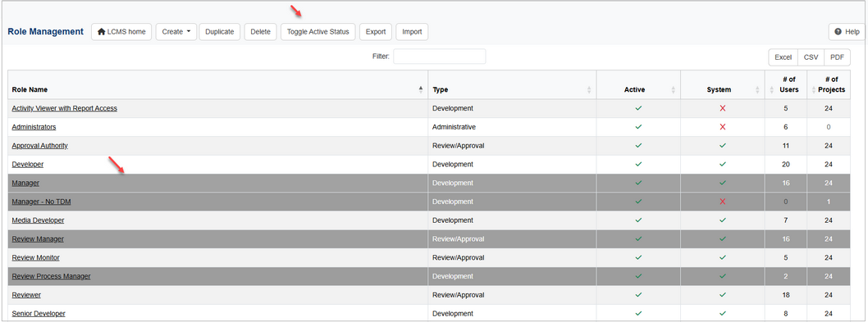Open the Media Developer role

(38, 220)
